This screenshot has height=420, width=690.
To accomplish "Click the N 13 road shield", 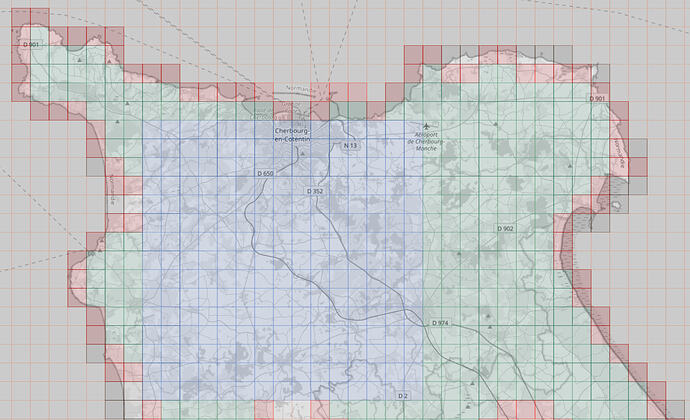I will click(x=350, y=145).
